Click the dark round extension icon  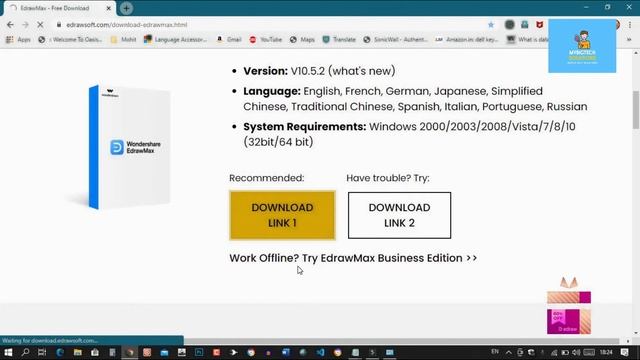pos(509,24)
